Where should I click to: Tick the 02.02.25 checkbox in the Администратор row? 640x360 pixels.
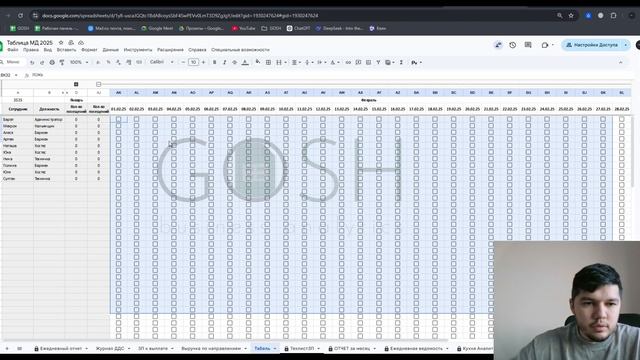pyautogui.click(x=136, y=120)
